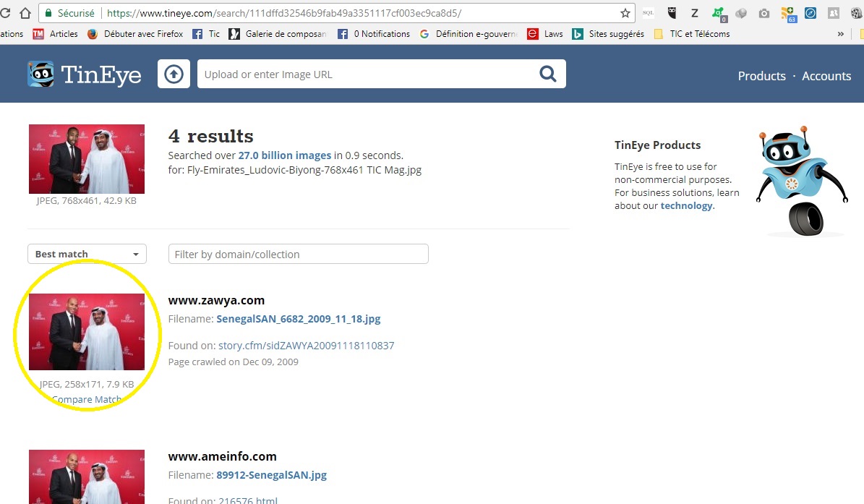864x504 pixels.
Task: Open the Articles bookmark
Action: 55,34
